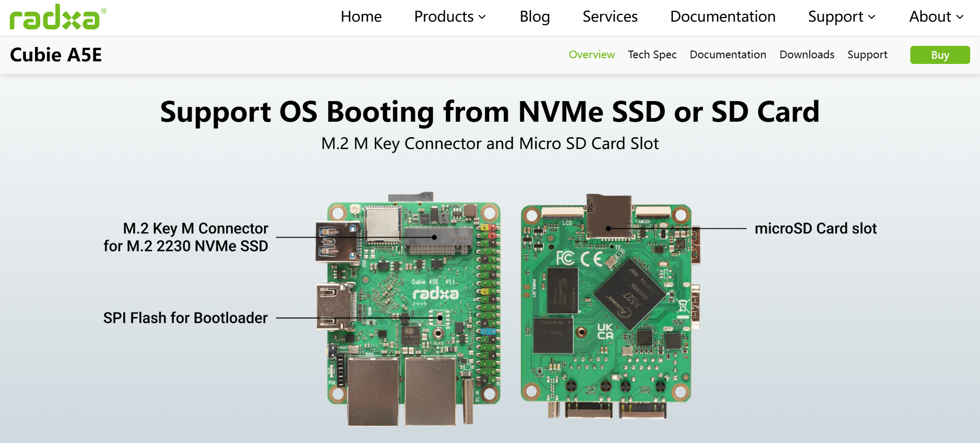
Task: Go to the Home page
Action: click(x=361, y=17)
